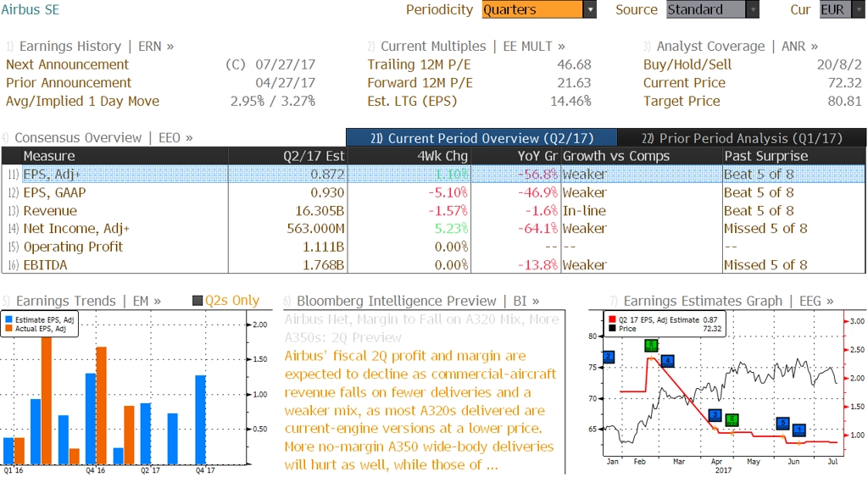This screenshot has width=868, height=477.
Task: Click the red Q2 17 EPS legend swatch
Action: [x=612, y=320]
